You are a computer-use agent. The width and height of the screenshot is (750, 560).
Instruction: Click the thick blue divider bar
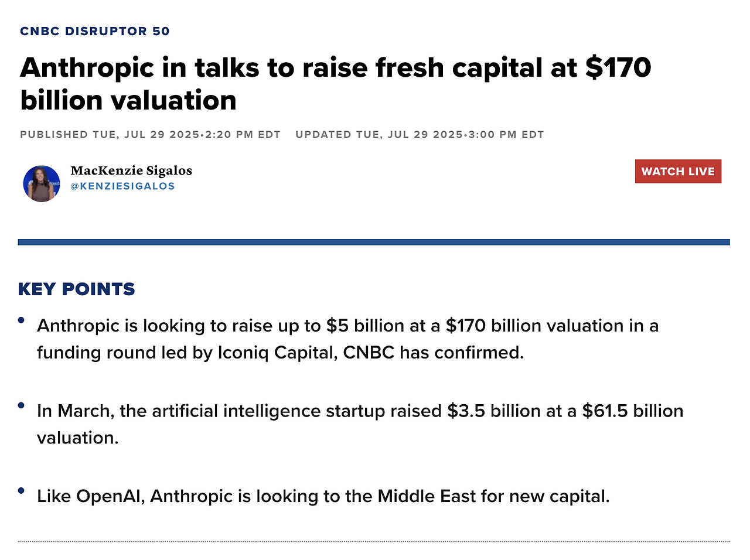point(374,242)
